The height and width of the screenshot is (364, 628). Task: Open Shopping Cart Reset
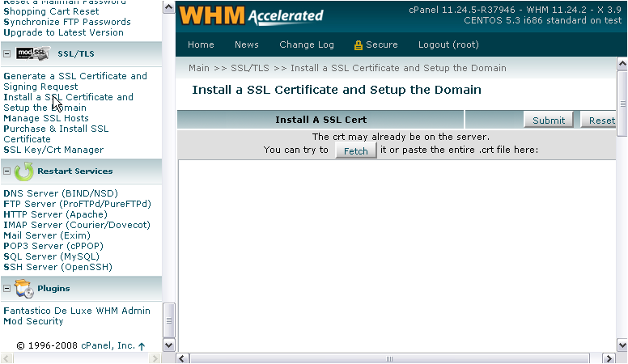pos(51,11)
